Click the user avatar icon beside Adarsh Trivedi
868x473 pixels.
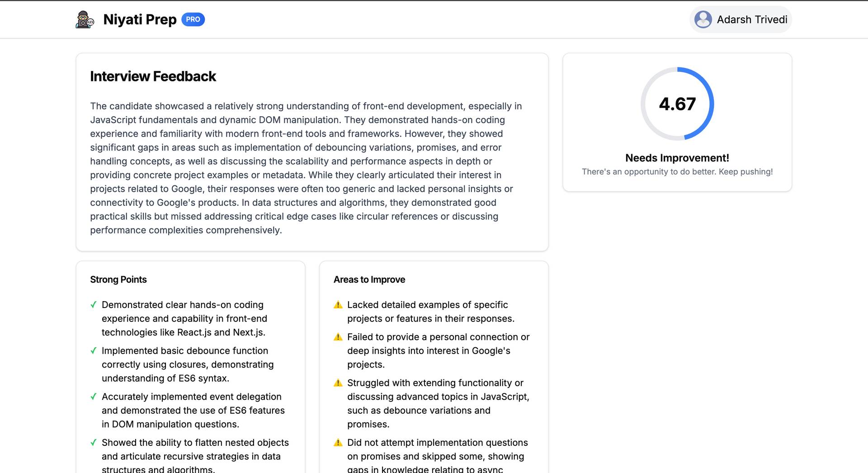coord(703,19)
